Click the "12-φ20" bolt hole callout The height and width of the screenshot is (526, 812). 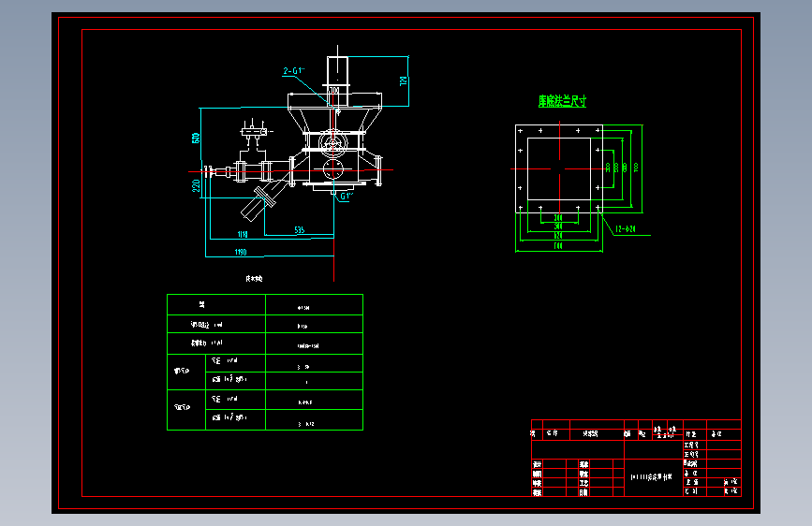pos(625,228)
